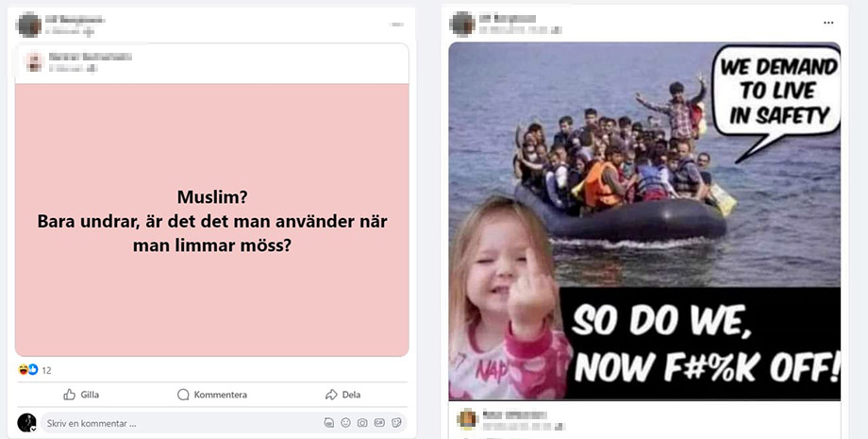Viewport: 868px width, 439px height.
Task: Insert a GIF in the comment
Action: coord(379,423)
